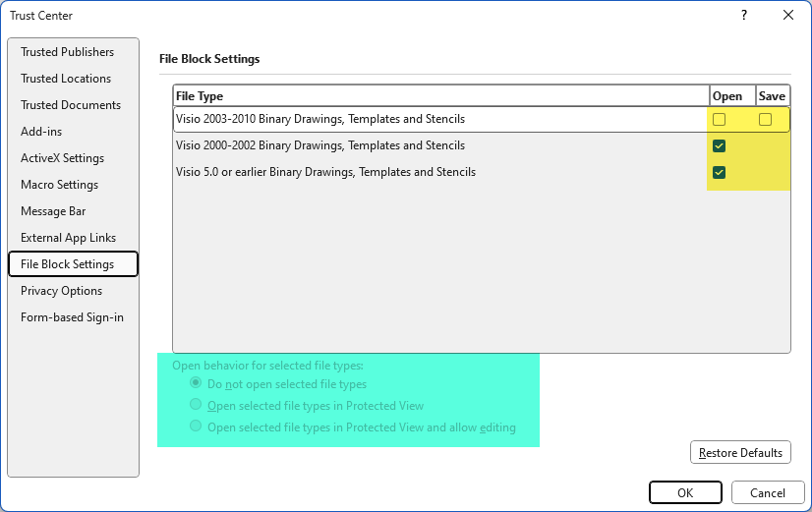Uncheck Open for Visio 2000-2002 Binary Drawings
This screenshot has height=512, width=812.
tap(719, 146)
